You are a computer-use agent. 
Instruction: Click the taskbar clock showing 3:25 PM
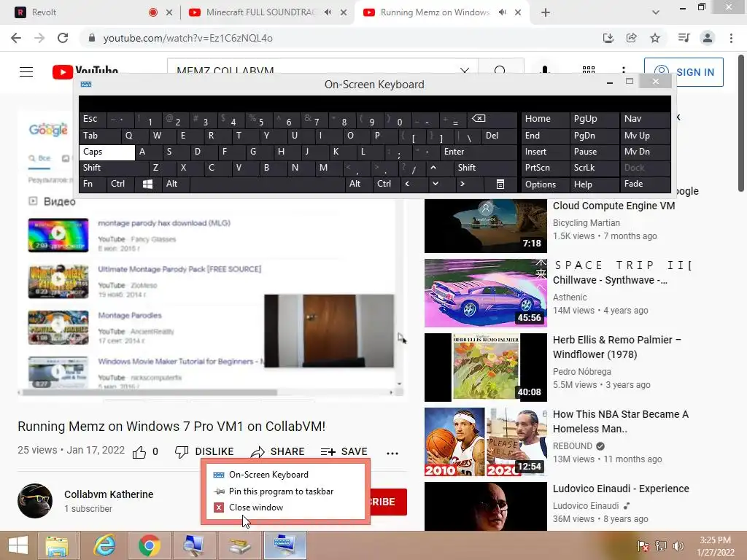pyautogui.click(x=715, y=546)
